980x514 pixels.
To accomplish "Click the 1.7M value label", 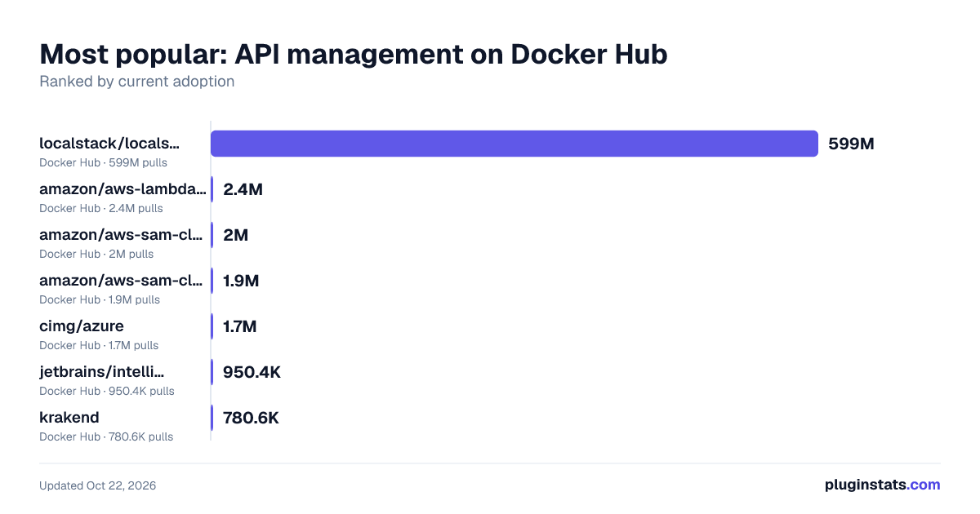I will 240,326.
